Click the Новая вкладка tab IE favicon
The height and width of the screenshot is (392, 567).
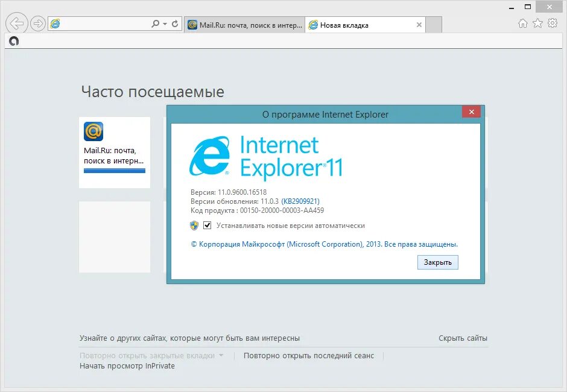(313, 25)
